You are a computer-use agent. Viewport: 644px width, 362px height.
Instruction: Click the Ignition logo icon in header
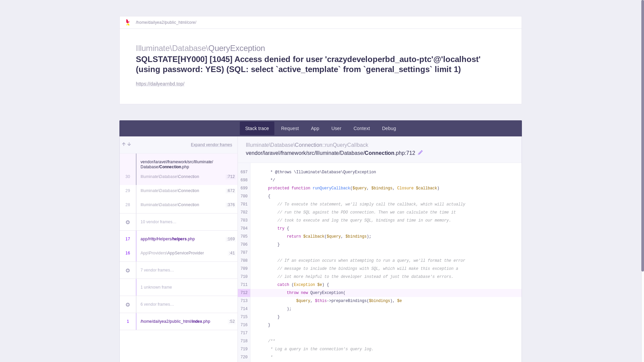tap(127, 22)
